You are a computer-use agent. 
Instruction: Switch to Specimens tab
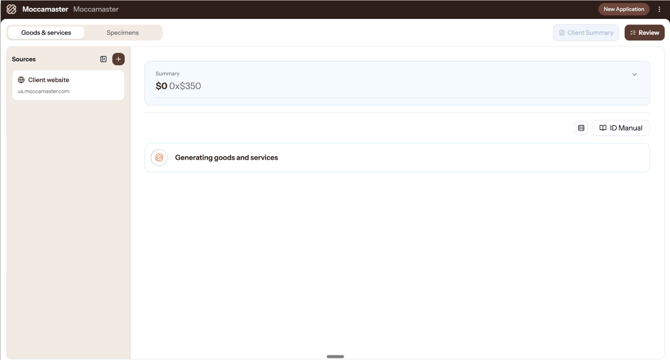123,32
